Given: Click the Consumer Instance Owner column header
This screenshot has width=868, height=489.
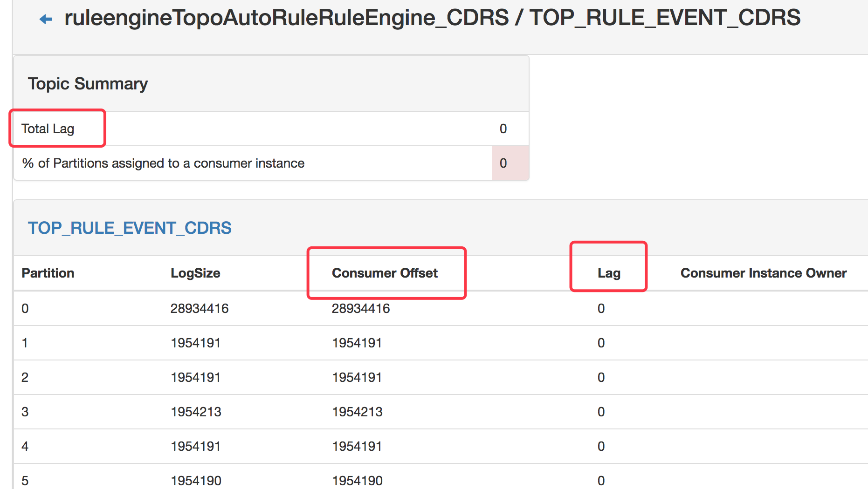Looking at the screenshot, I should point(763,273).
